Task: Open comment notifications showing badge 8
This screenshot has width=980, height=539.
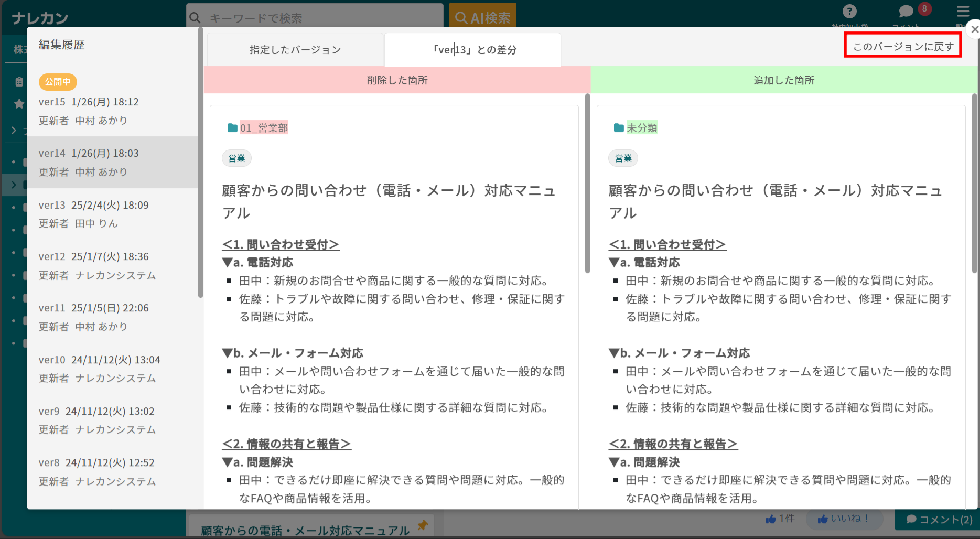Action: click(906, 12)
